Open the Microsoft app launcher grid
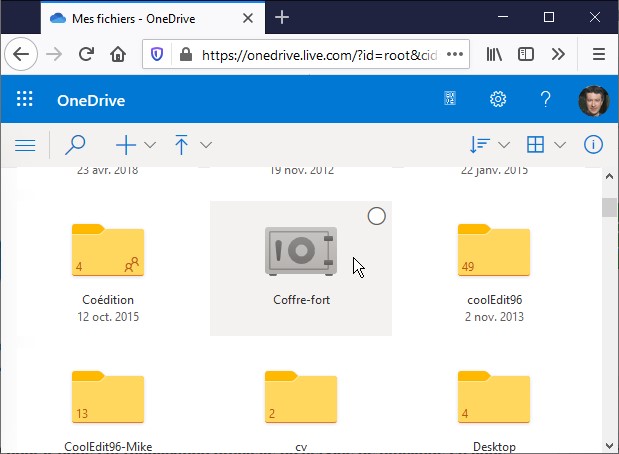 [25, 100]
